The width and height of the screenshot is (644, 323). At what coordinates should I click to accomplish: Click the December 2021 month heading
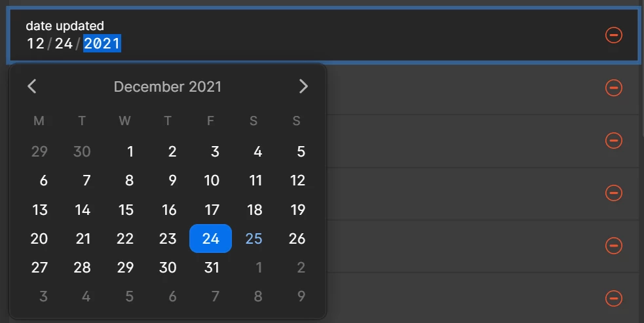(x=168, y=86)
